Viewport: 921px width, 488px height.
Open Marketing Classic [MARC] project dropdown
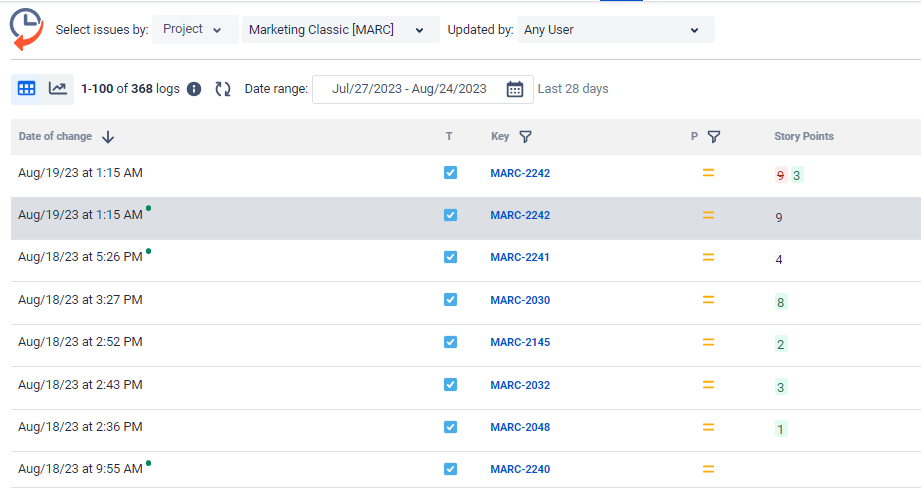341,29
